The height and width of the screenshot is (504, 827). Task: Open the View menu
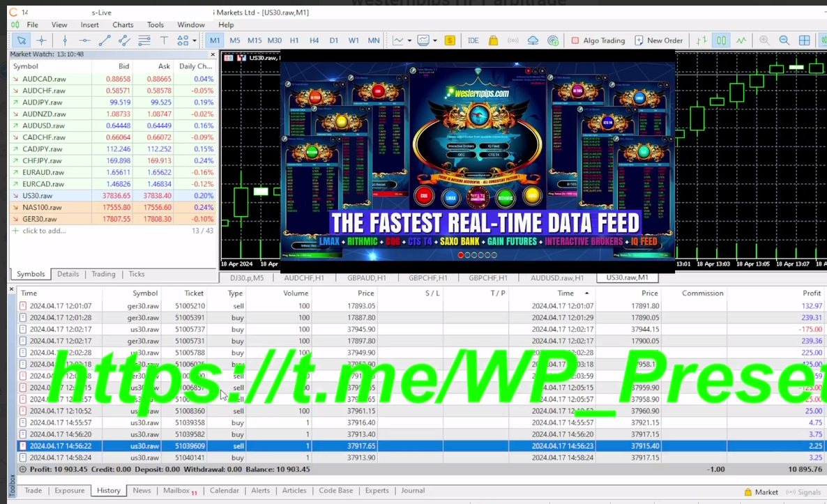(59, 25)
